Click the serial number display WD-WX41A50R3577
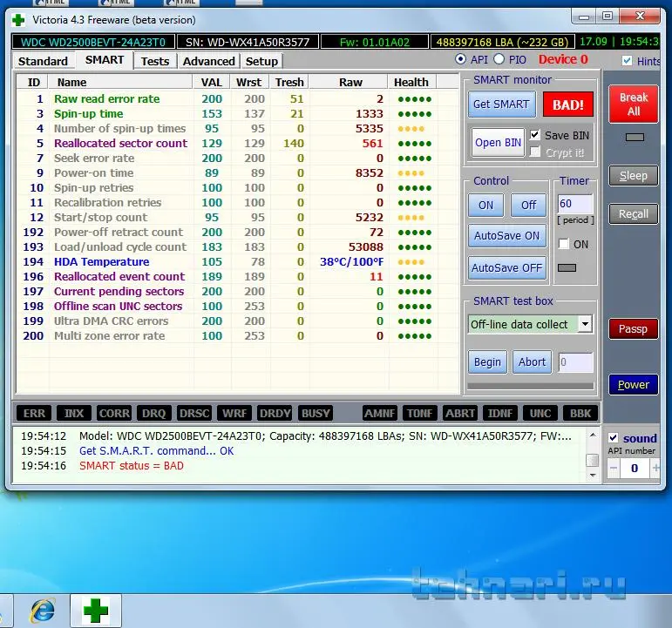This screenshot has width=672, height=628. point(248,42)
